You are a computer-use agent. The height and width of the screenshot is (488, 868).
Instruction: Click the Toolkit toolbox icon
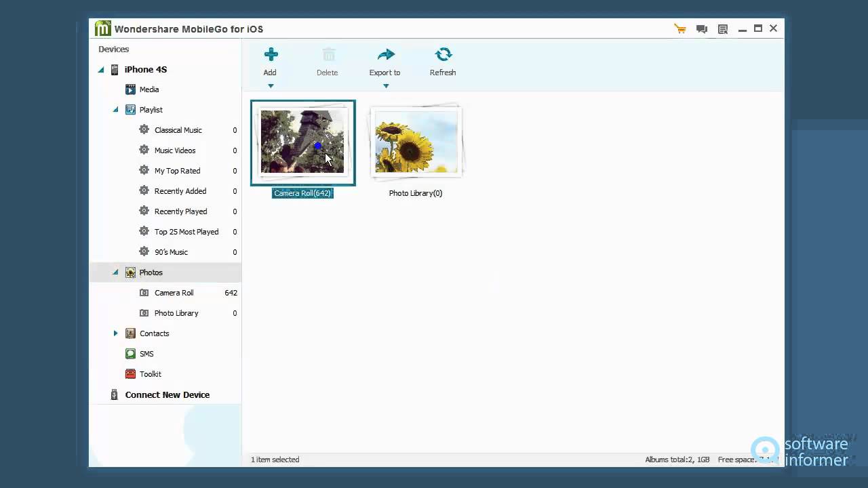pyautogui.click(x=130, y=374)
